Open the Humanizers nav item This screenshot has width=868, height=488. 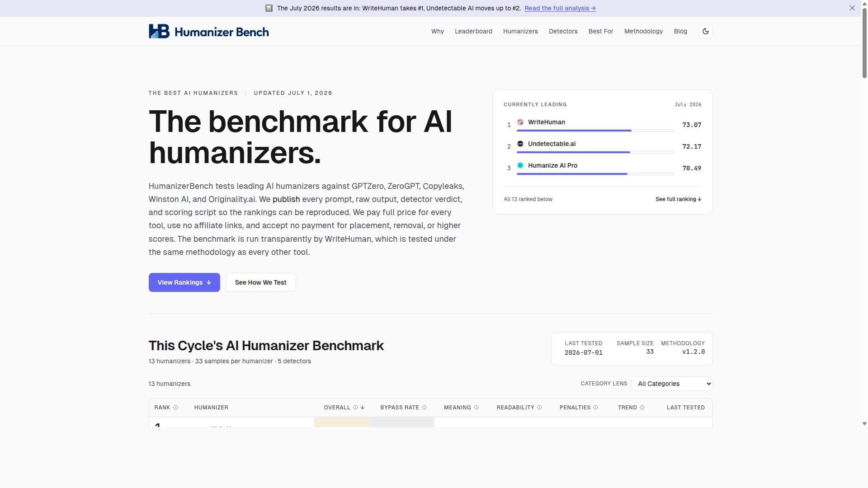click(x=520, y=31)
